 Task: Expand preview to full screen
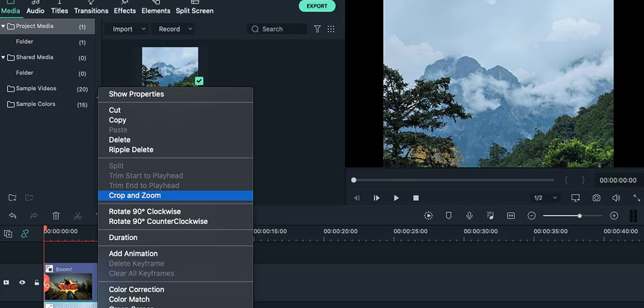click(636, 198)
